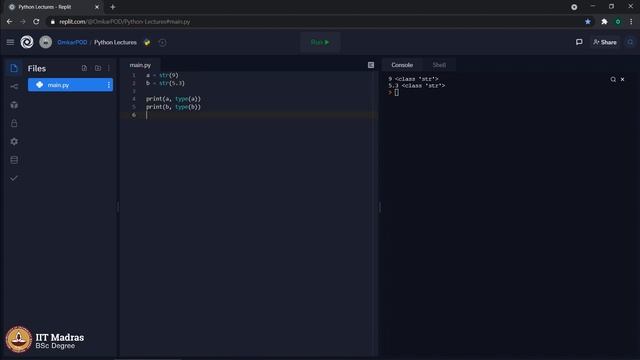Click the Python language badge icon
This screenshot has width=640, height=360.
point(147,42)
